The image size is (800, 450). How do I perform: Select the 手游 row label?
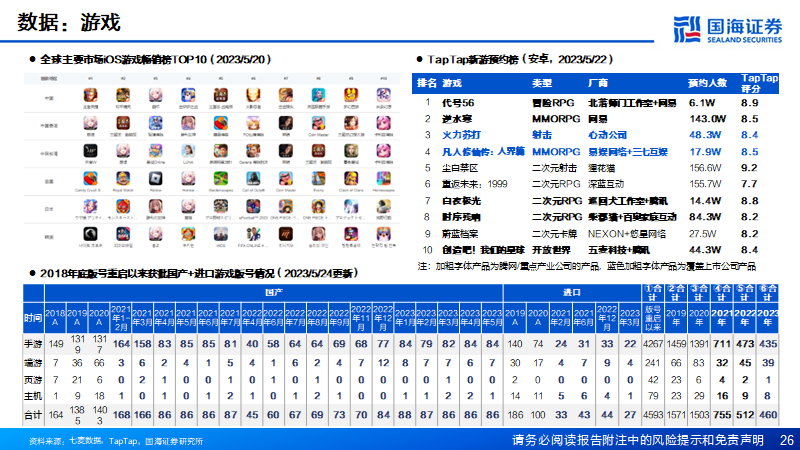point(33,344)
